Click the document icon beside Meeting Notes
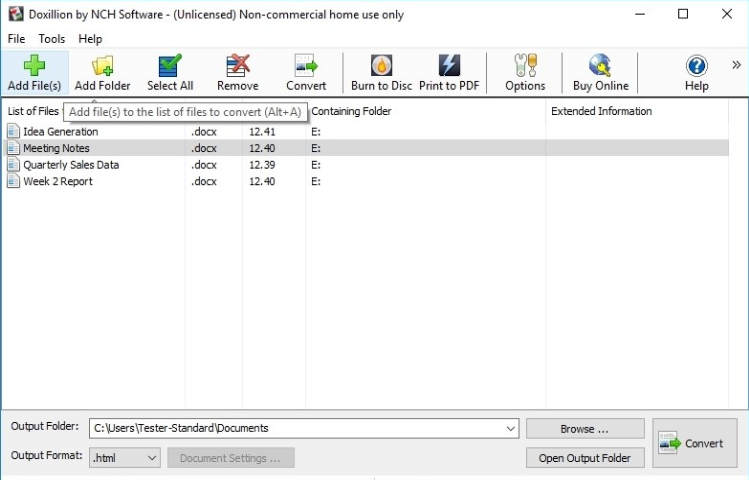Screen dimensions: 749x480 tap(13, 148)
